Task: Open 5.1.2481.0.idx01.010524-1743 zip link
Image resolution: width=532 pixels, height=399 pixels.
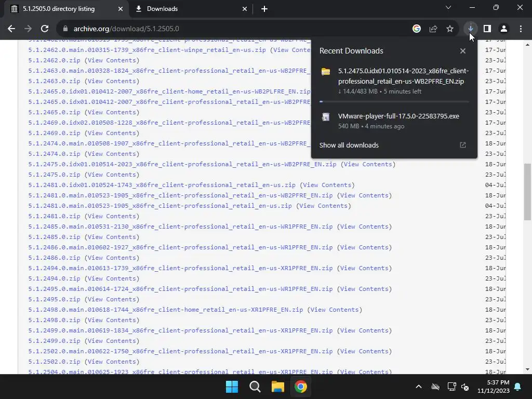Action: coord(162,185)
